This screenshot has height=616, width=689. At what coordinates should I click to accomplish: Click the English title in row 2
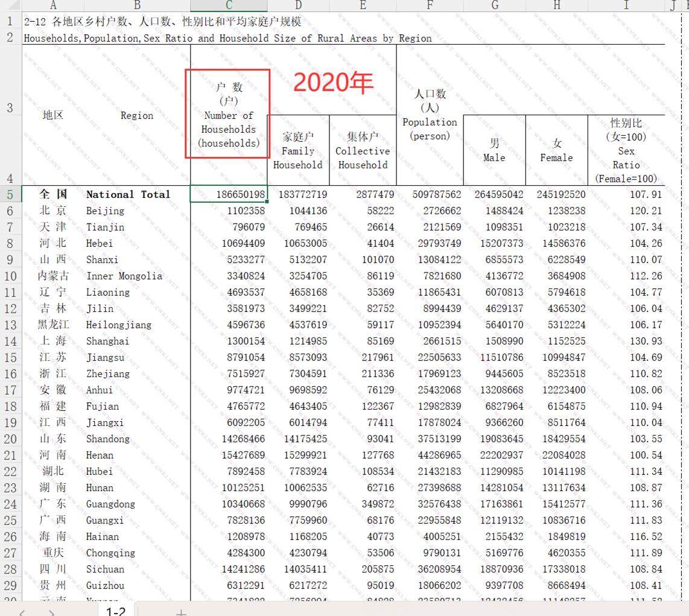(227, 38)
